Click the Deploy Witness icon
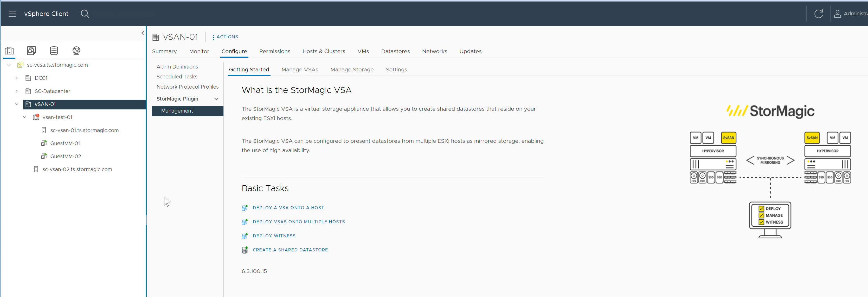The width and height of the screenshot is (868, 297). (x=245, y=236)
